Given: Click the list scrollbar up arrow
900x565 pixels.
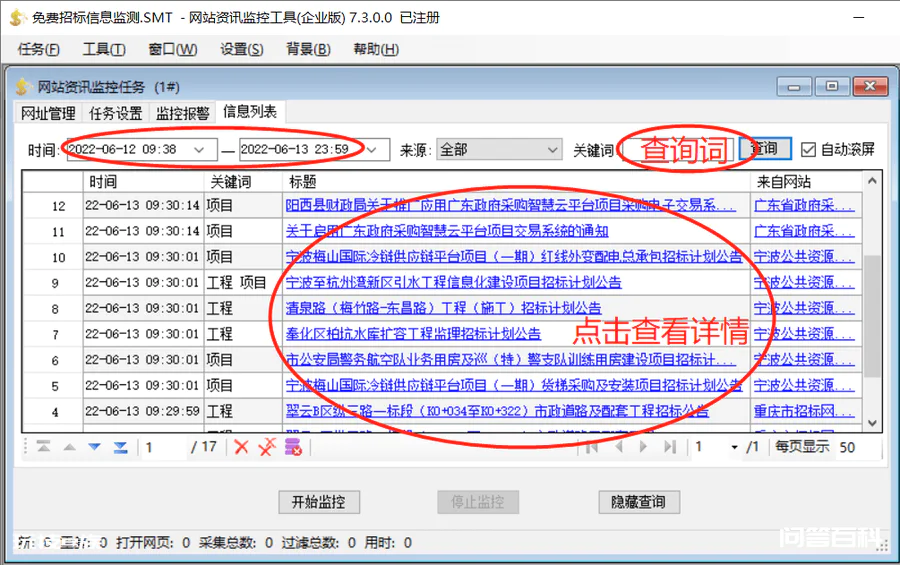Looking at the screenshot, I should 872,181.
